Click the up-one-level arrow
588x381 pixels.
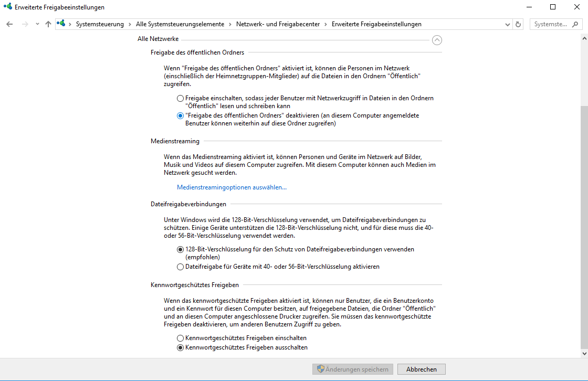[48, 24]
